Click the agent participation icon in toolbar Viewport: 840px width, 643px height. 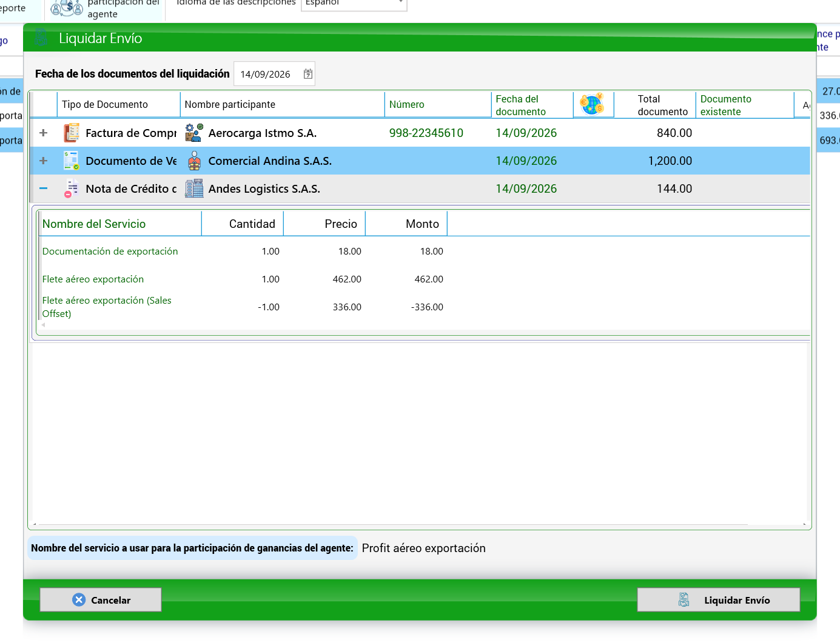click(67, 8)
